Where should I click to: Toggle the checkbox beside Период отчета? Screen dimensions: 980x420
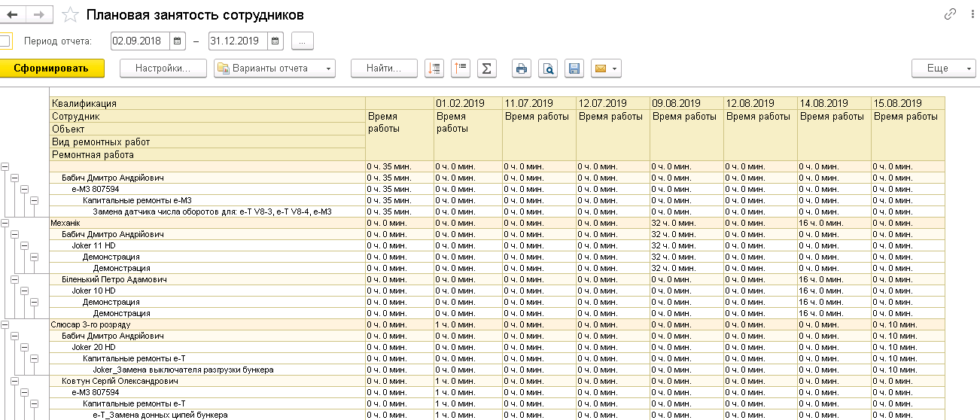(x=5, y=41)
